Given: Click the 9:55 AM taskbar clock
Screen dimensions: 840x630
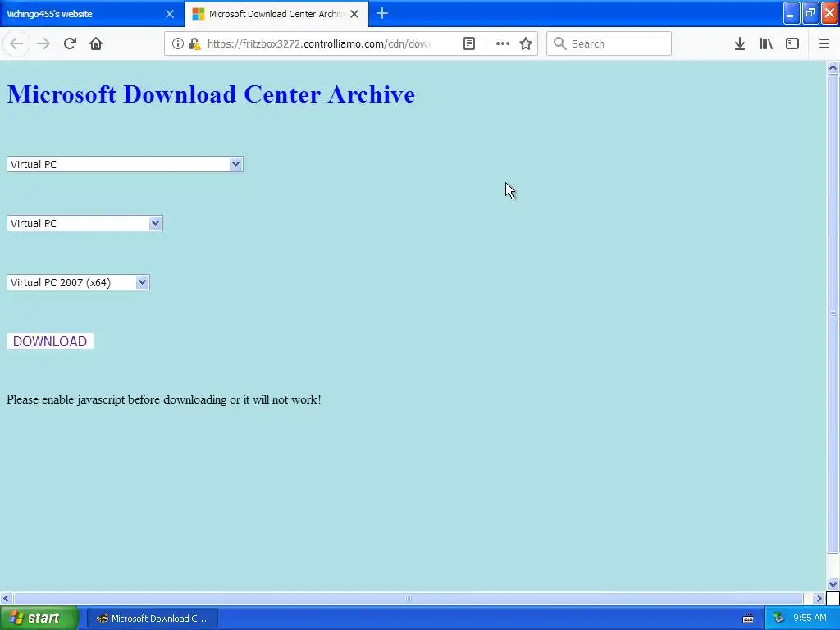Looking at the screenshot, I should [810, 618].
